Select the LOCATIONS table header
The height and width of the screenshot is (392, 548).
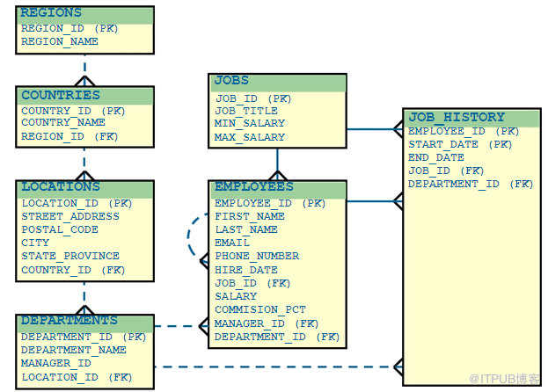coord(85,190)
